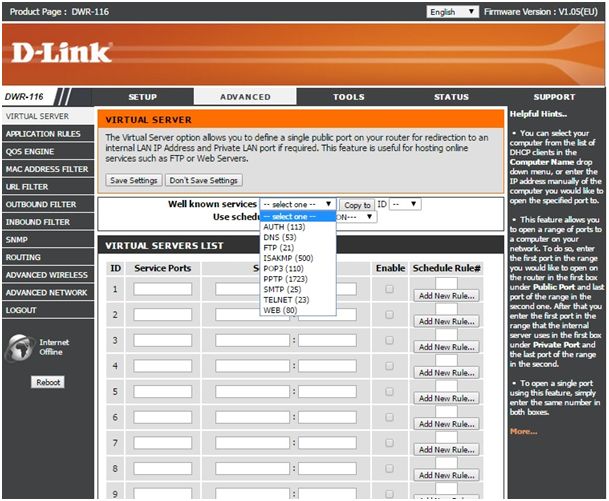
Task: Choose ISAKMP (500) from services list
Action: [298, 258]
